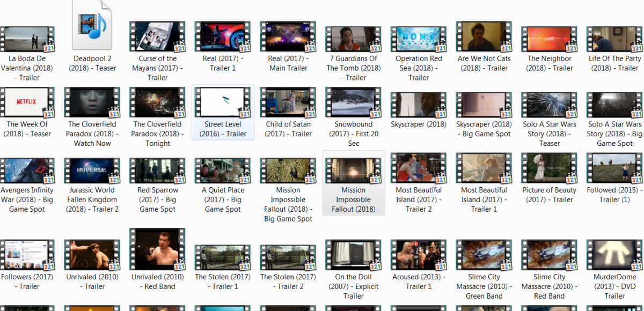Image resolution: width=644 pixels, height=311 pixels.
Task: Select MurderDome (2013) DVD Trailer thumbnail
Action: point(615,255)
